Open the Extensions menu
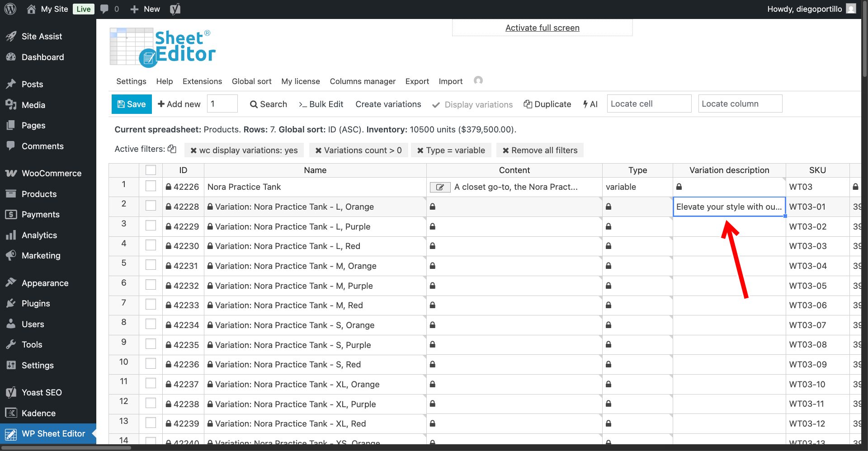Image resolution: width=868 pixels, height=451 pixels. 202,81
